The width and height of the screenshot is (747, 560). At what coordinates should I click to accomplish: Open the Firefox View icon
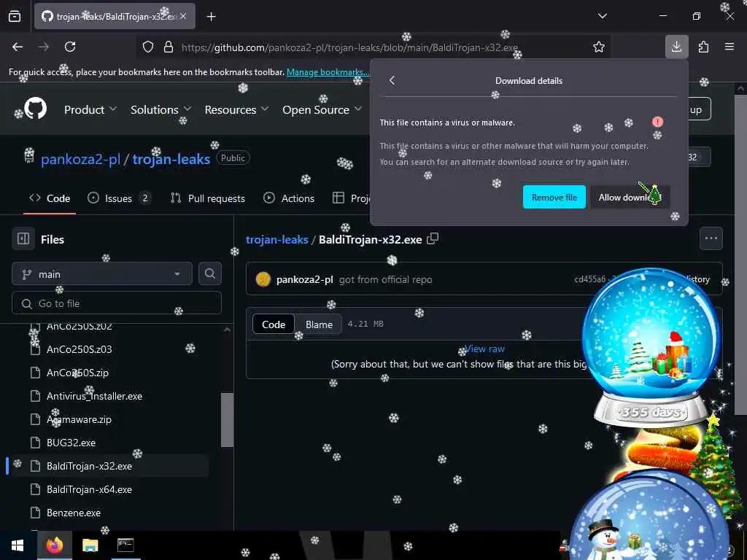pos(15,17)
